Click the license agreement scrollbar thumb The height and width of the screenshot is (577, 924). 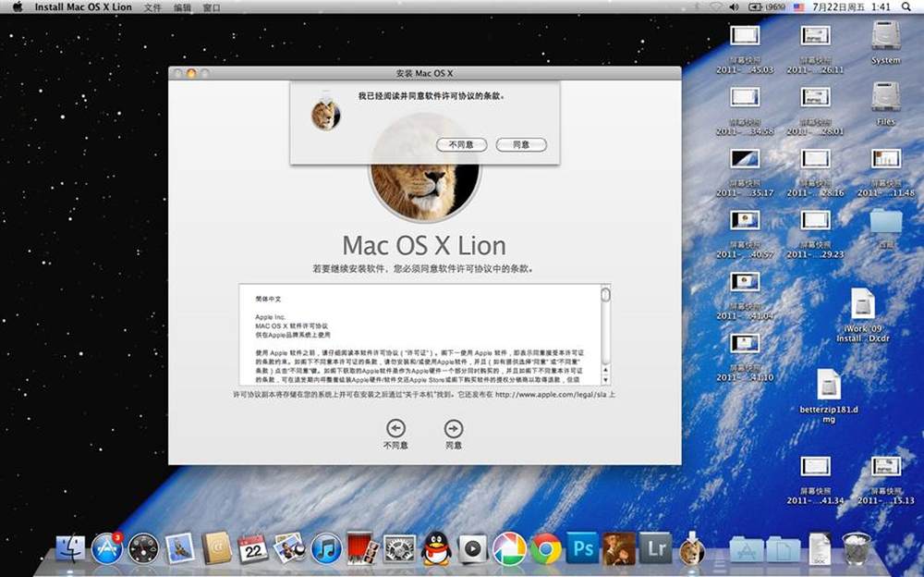click(605, 294)
